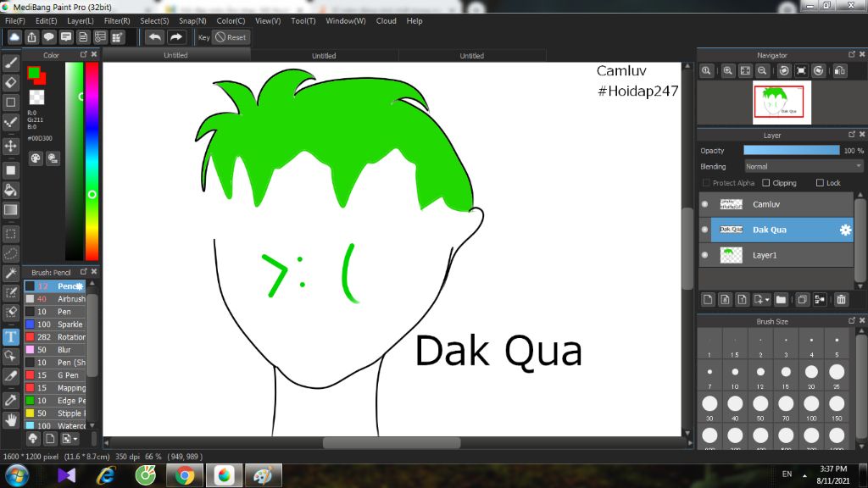Toggle visibility of Dak Qua layer
Image resolution: width=868 pixels, height=488 pixels.
coord(704,230)
